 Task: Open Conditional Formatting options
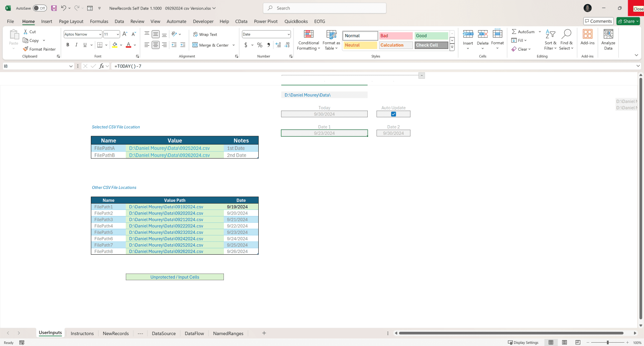(308, 40)
